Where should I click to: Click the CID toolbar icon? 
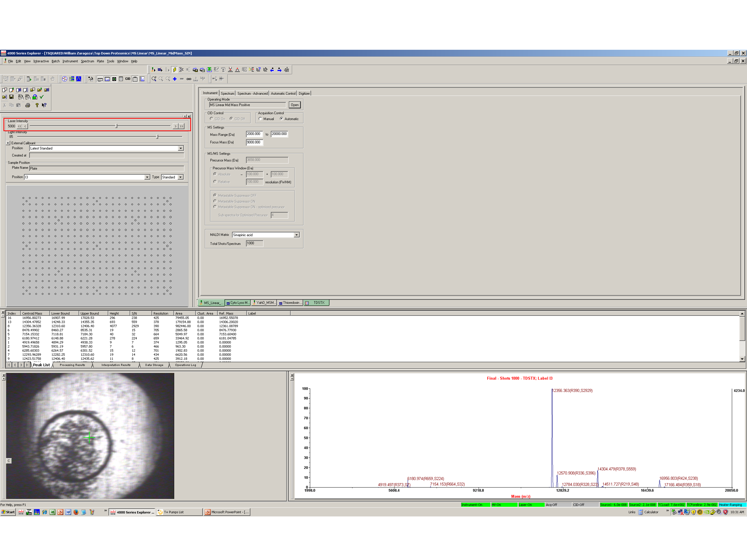(128, 79)
